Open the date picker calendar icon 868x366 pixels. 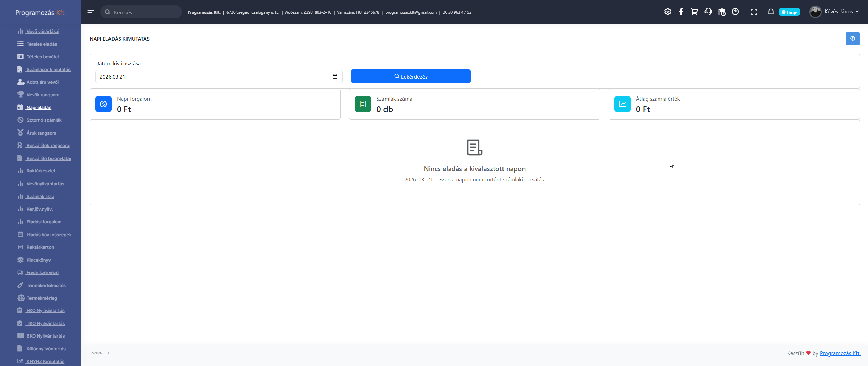[335, 77]
